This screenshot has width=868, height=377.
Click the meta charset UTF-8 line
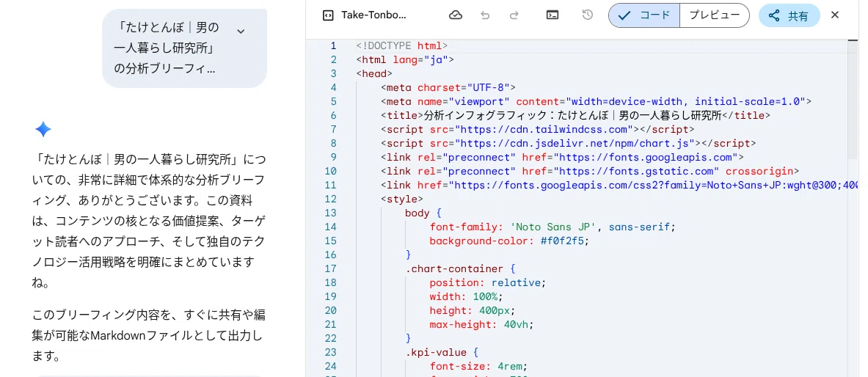point(448,87)
